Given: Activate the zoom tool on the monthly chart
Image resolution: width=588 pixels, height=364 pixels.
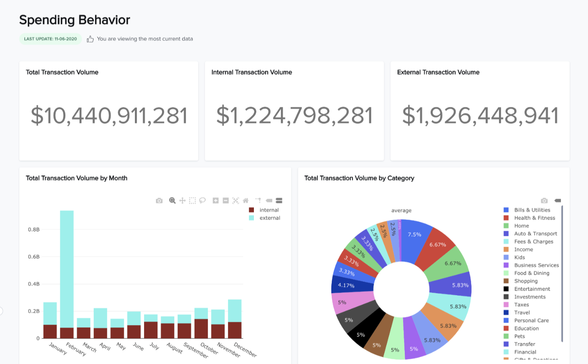Looking at the screenshot, I should point(172,200).
